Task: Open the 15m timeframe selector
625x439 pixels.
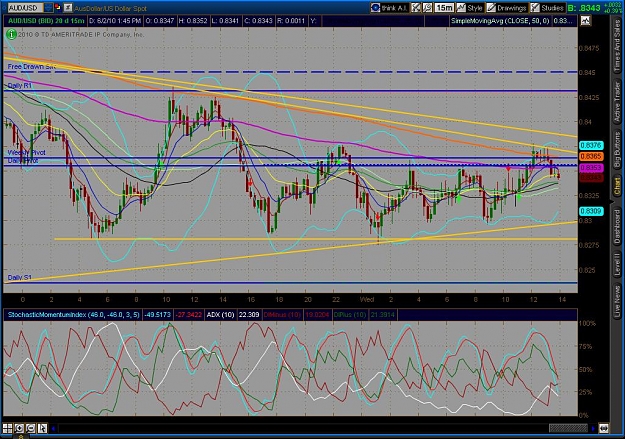Action: [444, 8]
